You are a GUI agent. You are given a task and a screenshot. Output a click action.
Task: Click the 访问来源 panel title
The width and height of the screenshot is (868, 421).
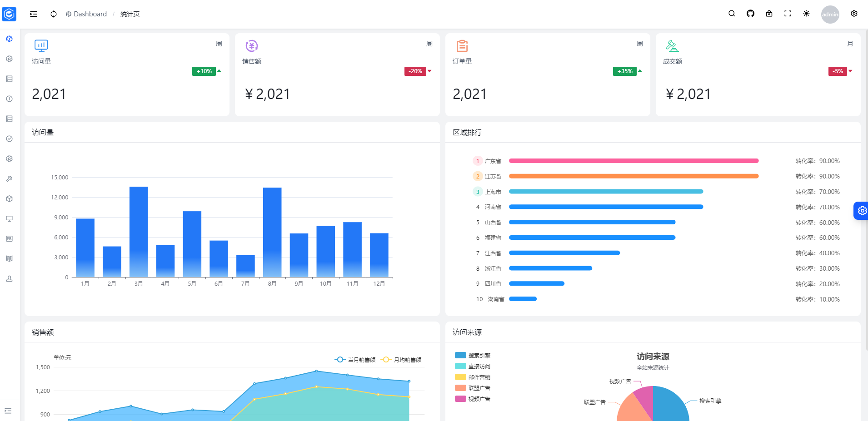pyautogui.click(x=467, y=332)
